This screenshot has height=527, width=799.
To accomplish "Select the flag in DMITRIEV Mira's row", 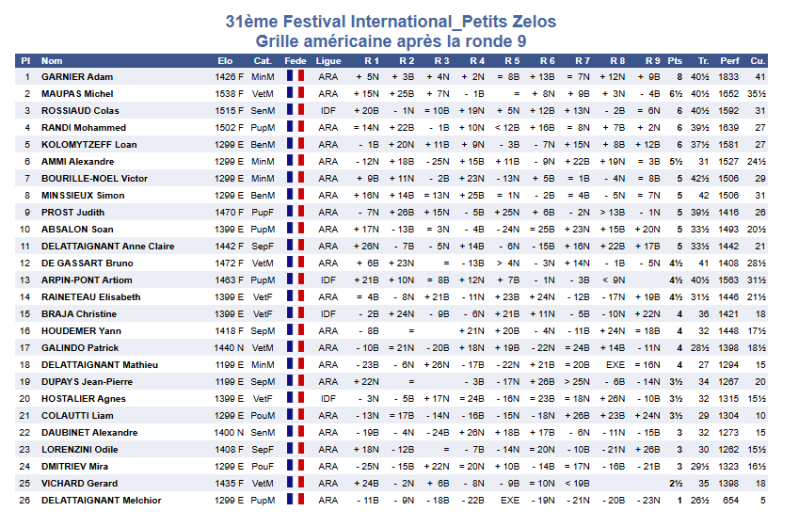I will (x=295, y=466).
